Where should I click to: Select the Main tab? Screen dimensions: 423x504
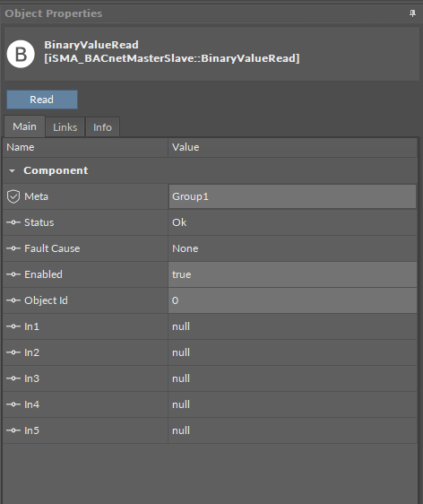point(24,126)
